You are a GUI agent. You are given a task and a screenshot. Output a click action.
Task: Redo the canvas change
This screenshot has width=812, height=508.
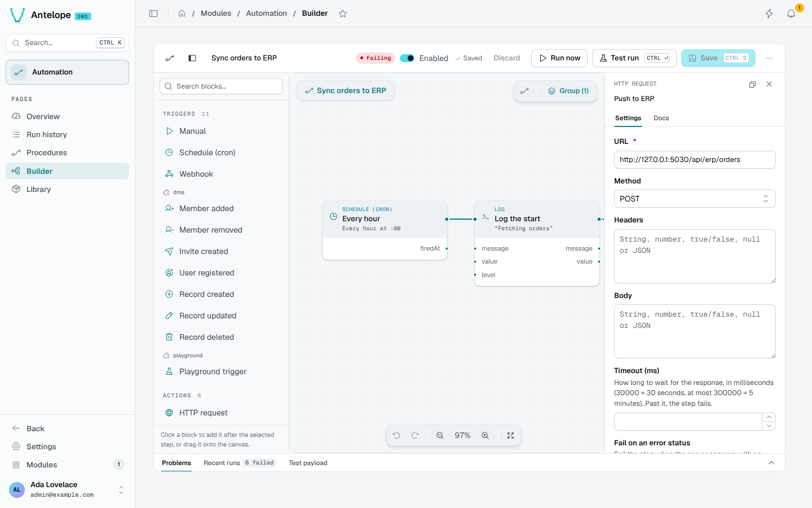pyautogui.click(x=415, y=436)
